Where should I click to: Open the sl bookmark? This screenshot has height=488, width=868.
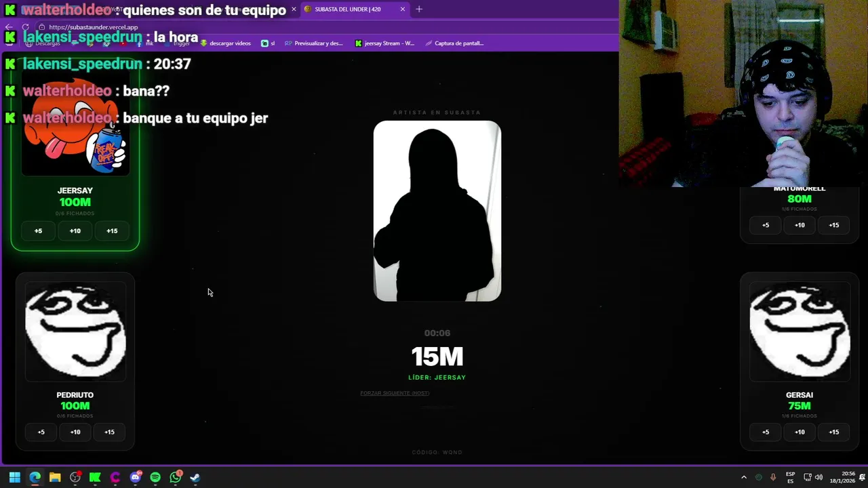click(269, 43)
